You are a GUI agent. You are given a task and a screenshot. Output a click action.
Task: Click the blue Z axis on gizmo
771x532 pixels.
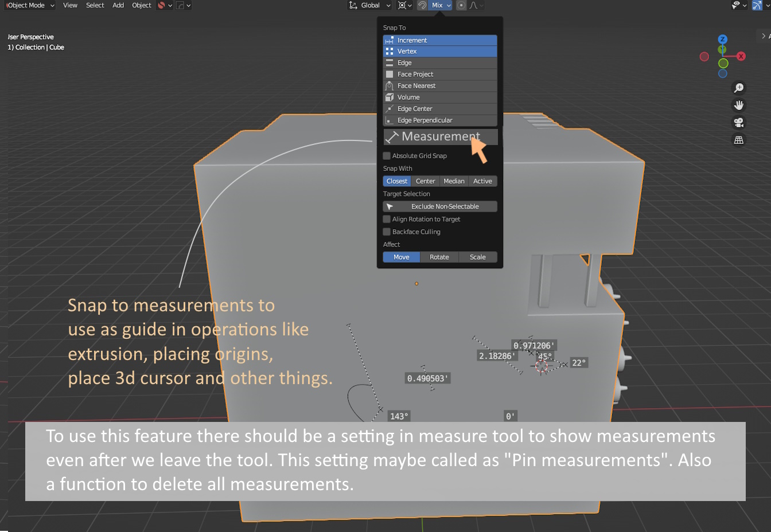pos(723,39)
